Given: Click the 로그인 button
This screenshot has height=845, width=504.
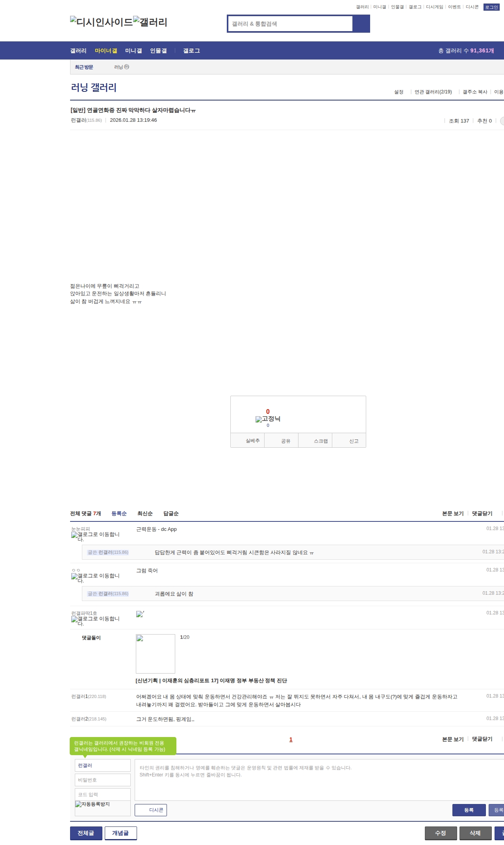Looking at the screenshot, I should 491,7.
